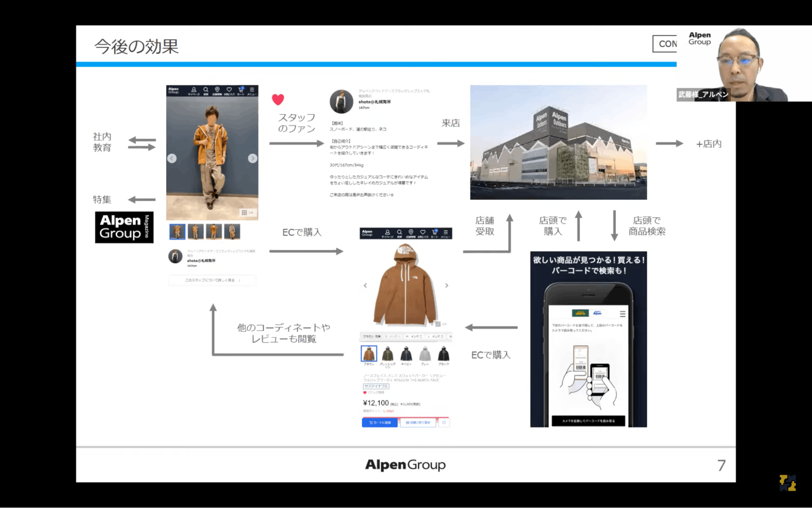Select fourth outfit thumbnail

coord(232,232)
